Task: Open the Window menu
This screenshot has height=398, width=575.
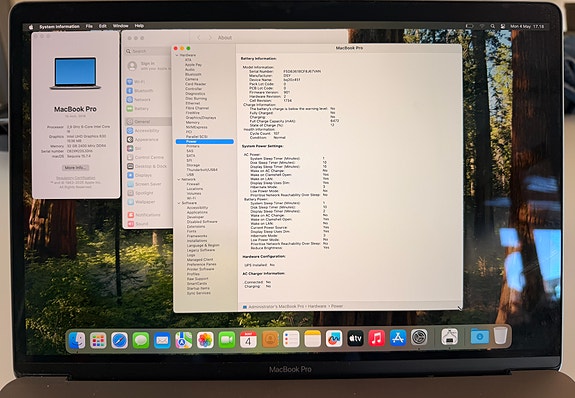Action: tap(121, 26)
